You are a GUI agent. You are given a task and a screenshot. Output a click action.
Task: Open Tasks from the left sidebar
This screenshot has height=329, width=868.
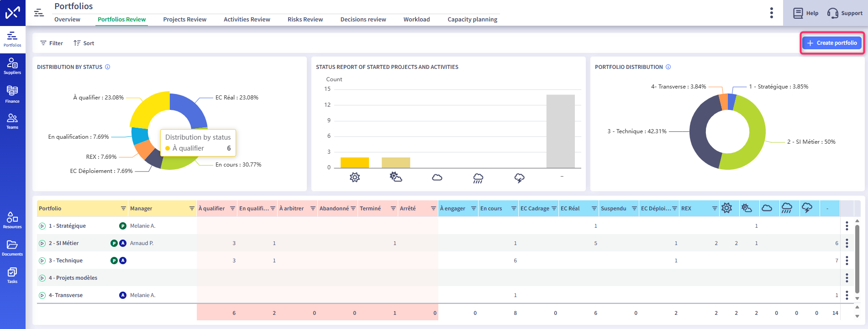pyautogui.click(x=12, y=275)
